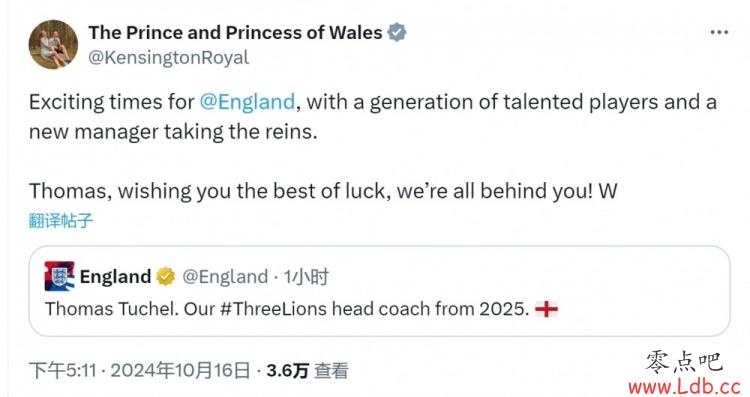
Task: Open the England account name in quoted post
Action: click(115, 276)
